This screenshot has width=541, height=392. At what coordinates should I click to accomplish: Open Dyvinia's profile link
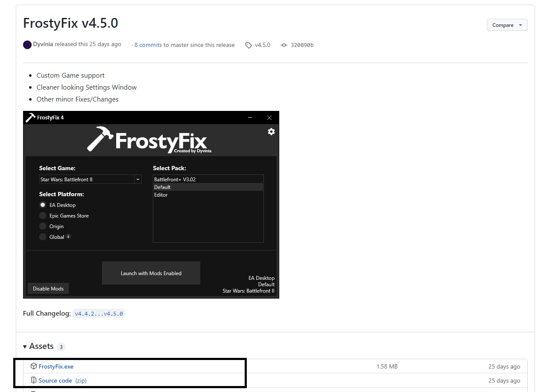click(x=43, y=44)
